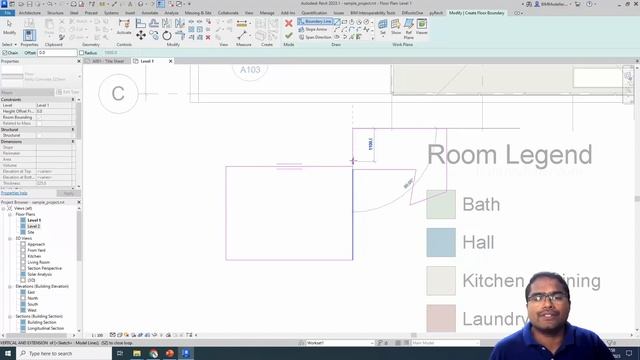The height and width of the screenshot is (360, 640).
Task: Open the Annotate ribbon tab
Action: coord(149,13)
